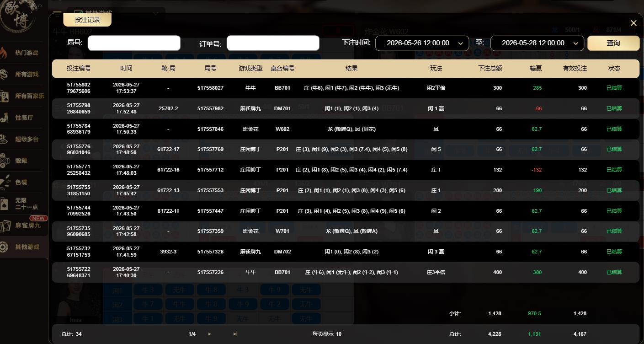Click the page indicator 1/4

[x=192, y=334]
